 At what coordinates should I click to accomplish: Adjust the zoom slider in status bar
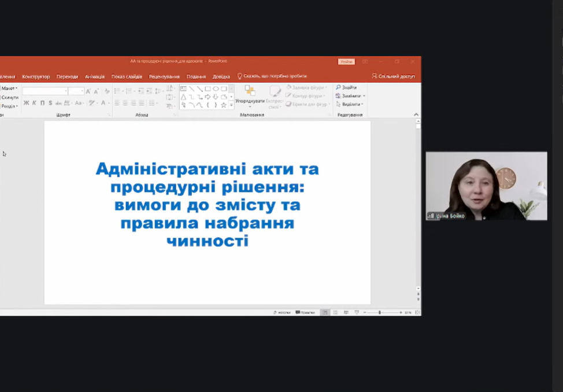pyautogui.click(x=380, y=312)
